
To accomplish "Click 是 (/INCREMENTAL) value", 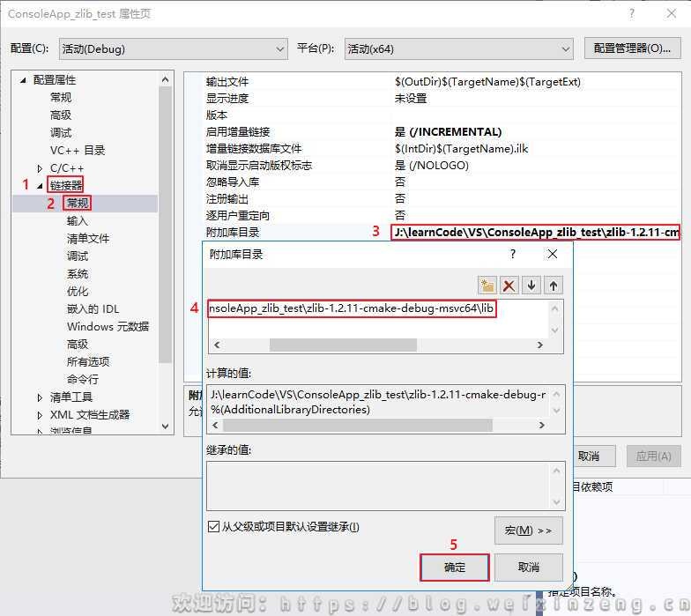I will click(x=448, y=132).
